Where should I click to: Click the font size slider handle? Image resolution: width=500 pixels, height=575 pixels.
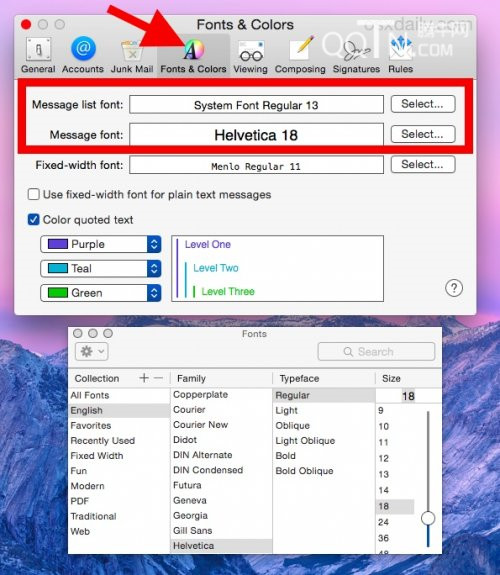tap(428, 518)
